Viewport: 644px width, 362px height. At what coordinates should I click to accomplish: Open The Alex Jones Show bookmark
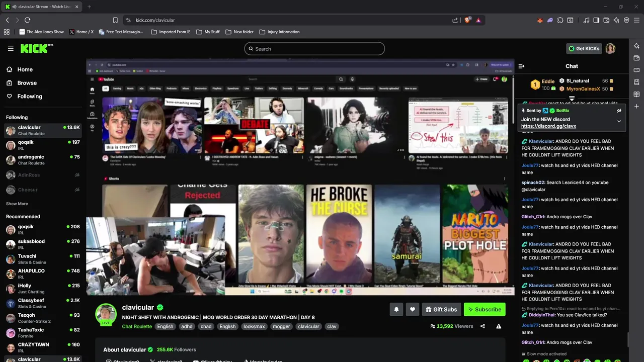(x=42, y=32)
